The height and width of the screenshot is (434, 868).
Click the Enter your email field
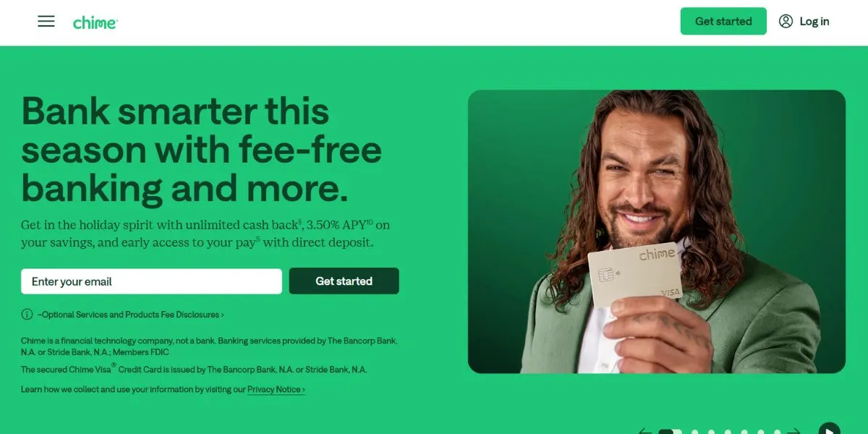[151, 281]
